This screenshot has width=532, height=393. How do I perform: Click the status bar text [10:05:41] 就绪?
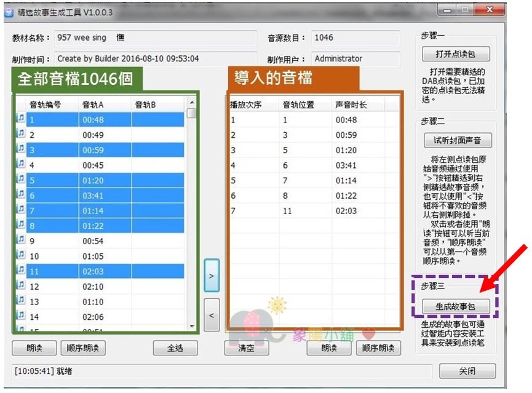click(43, 371)
